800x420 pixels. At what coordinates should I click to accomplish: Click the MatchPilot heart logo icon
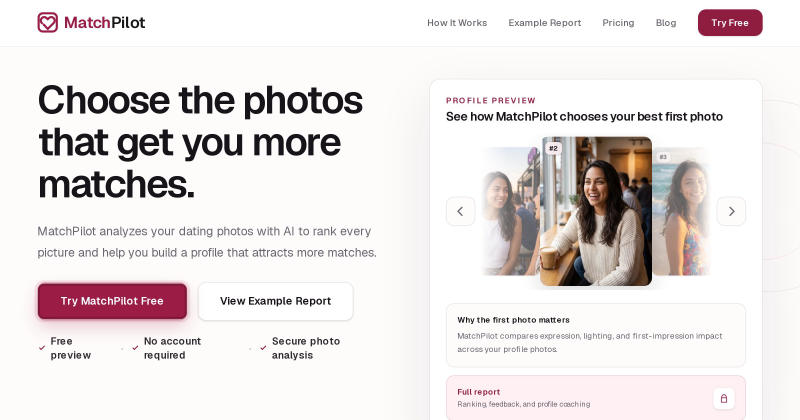pyautogui.click(x=47, y=22)
